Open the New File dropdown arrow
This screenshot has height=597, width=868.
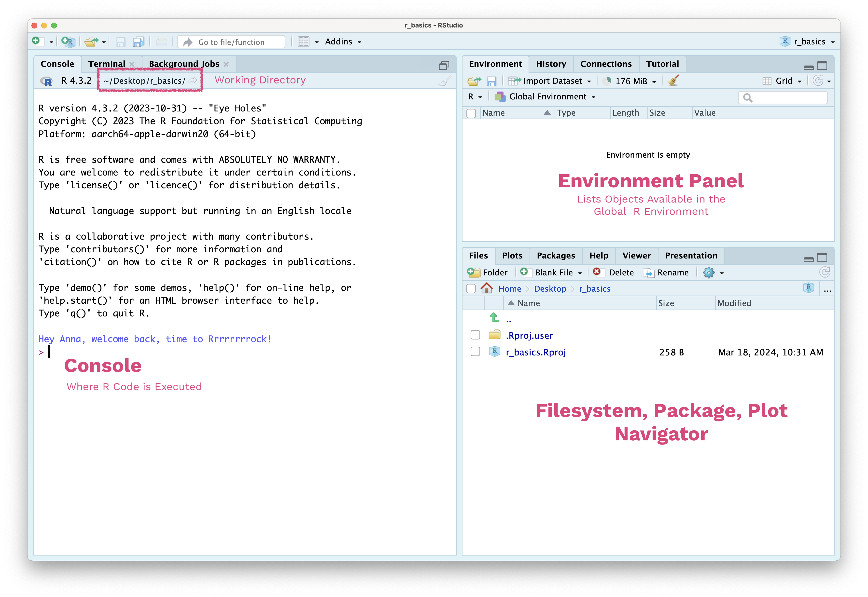pos(51,42)
